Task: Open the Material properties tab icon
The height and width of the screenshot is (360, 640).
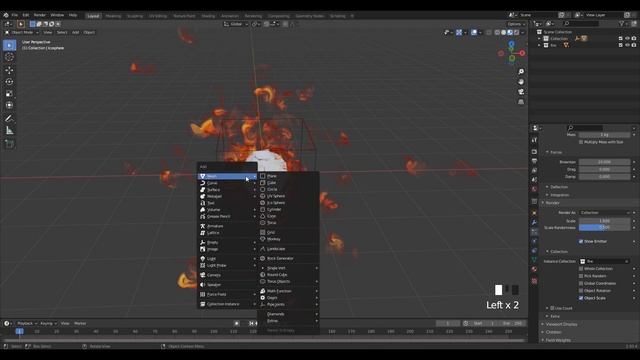Action: 534,269
